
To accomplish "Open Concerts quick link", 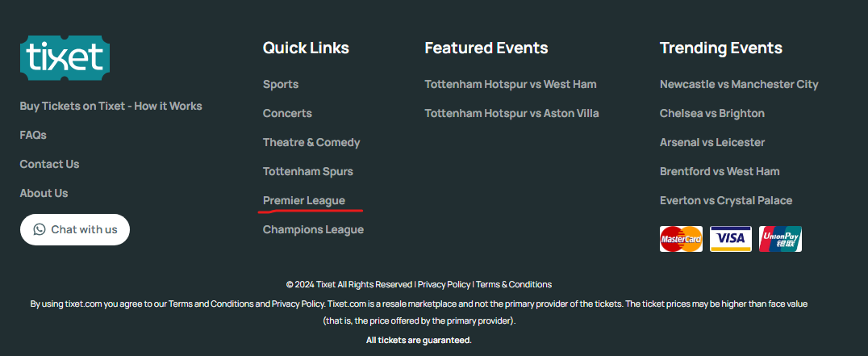I will pyautogui.click(x=287, y=113).
